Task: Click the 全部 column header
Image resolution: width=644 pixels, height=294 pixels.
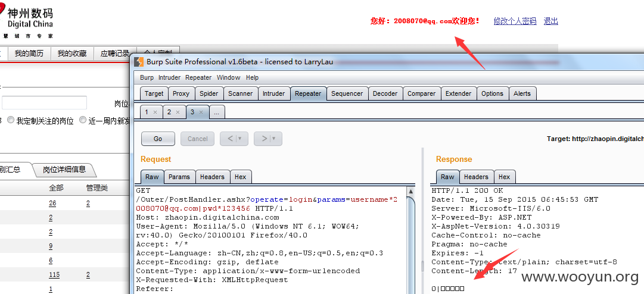Action: 56,188
